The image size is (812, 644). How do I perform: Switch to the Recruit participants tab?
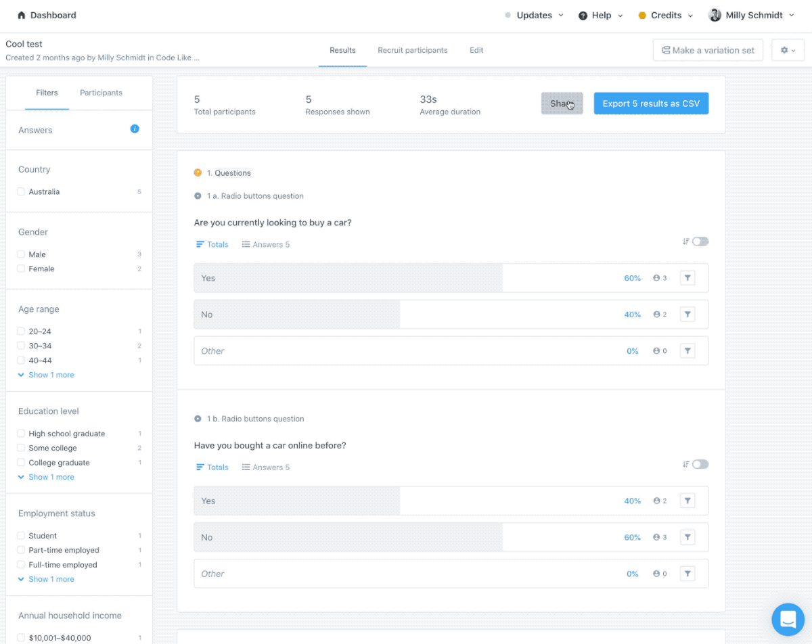coord(412,50)
